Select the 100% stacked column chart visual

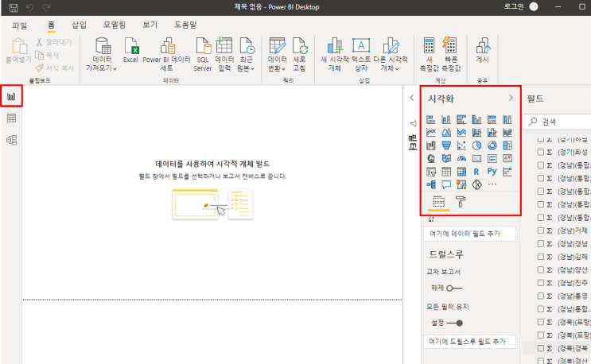pos(507,120)
